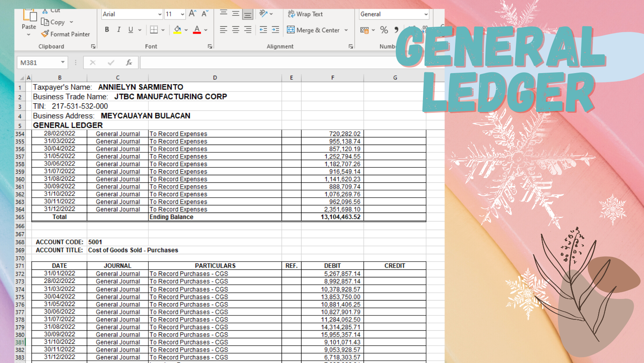Click the Select All corner triangle
The width and height of the screenshot is (644, 363).
(22, 78)
